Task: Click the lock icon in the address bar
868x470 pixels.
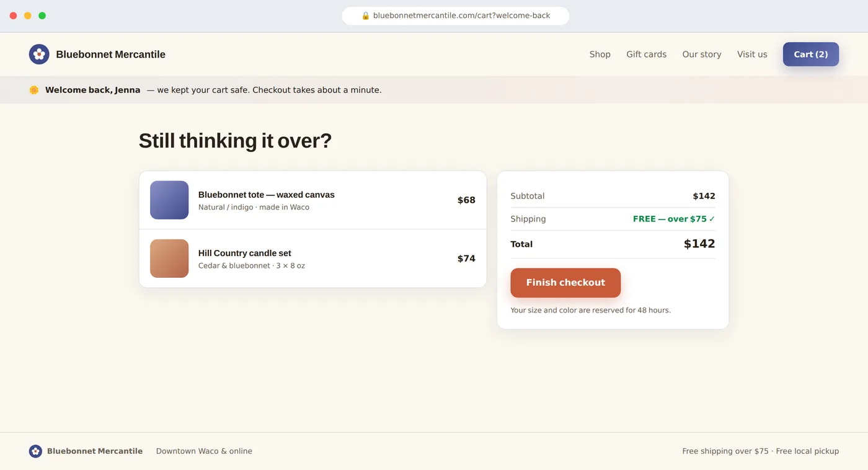Action: click(x=366, y=16)
